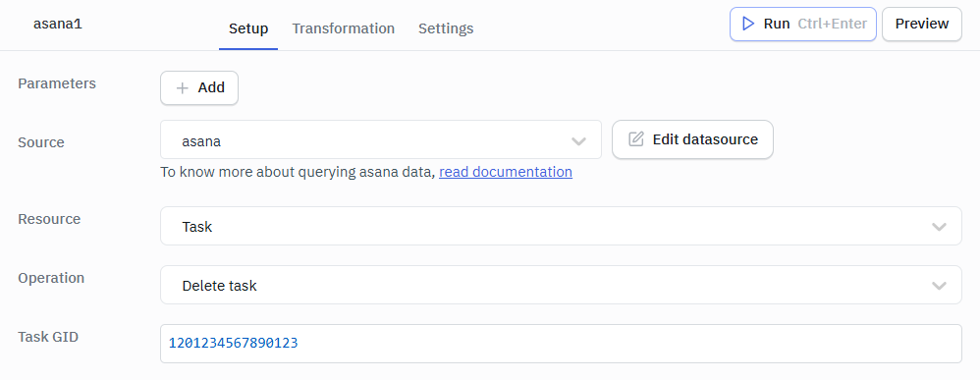
Task: Open the Operation dropdown showing Delete task
Action: point(561,285)
